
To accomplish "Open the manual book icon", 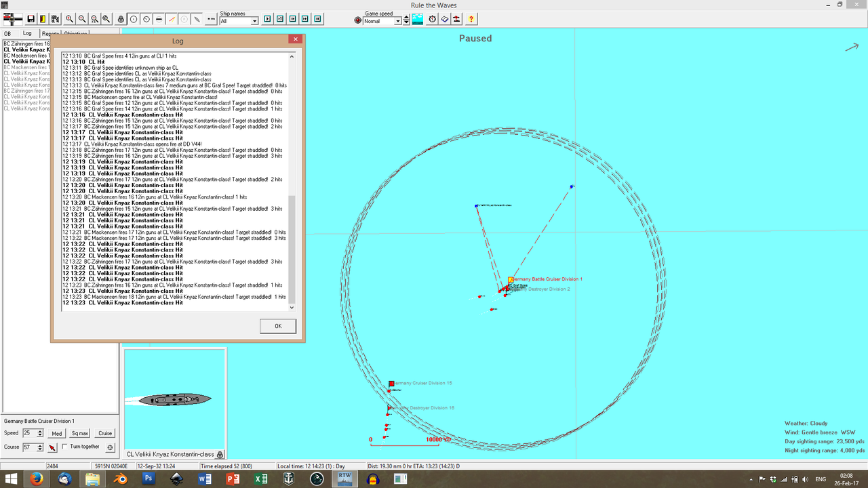I will (x=444, y=19).
